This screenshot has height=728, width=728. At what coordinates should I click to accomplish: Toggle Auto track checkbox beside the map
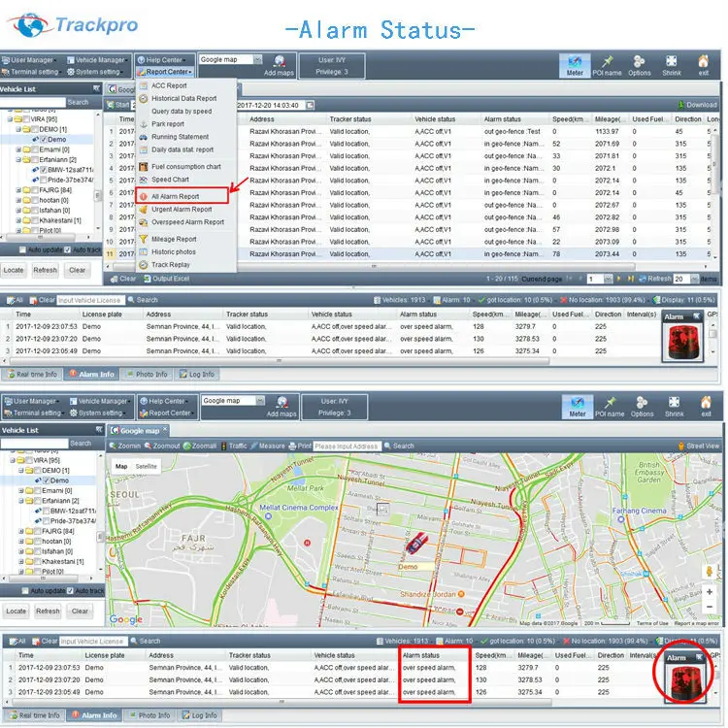click(71, 590)
